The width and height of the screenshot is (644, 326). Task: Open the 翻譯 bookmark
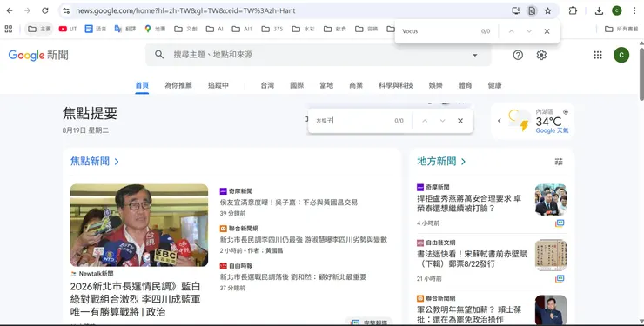(x=124, y=29)
